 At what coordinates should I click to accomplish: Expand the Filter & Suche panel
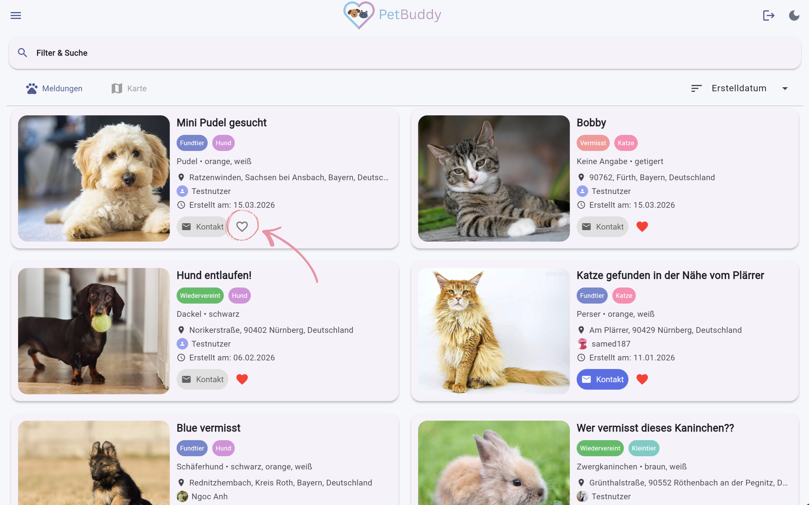click(x=405, y=53)
